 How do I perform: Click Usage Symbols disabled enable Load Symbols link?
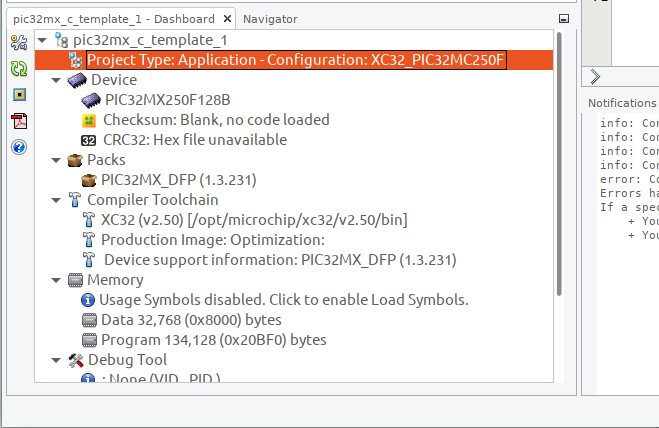pos(284,300)
